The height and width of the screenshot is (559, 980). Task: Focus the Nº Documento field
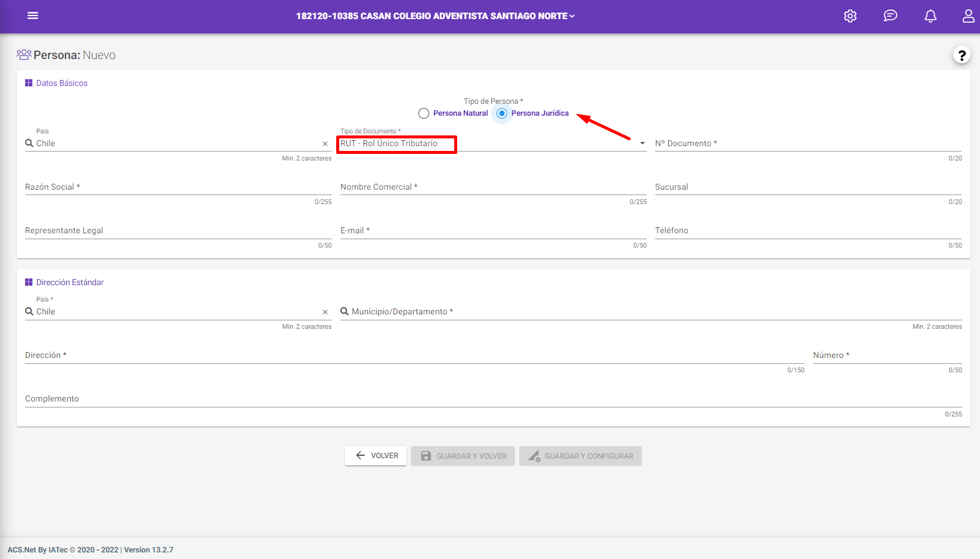pyautogui.click(x=808, y=143)
